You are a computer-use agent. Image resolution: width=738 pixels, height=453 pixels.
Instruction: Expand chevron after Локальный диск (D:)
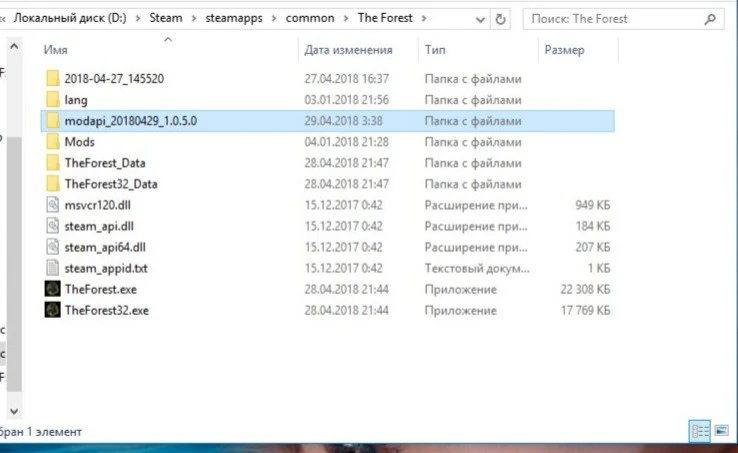pyautogui.click(x=138, y=19)
